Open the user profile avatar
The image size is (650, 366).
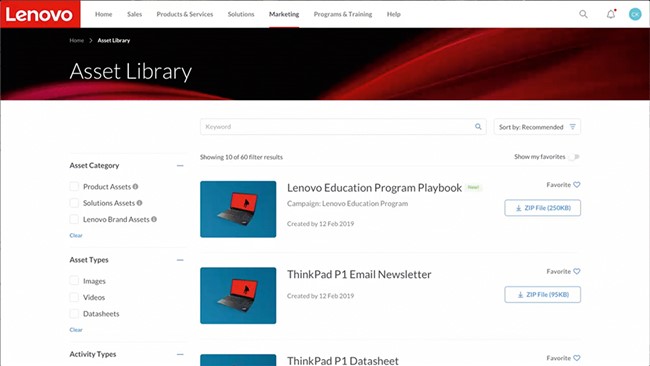pos(635,14)
